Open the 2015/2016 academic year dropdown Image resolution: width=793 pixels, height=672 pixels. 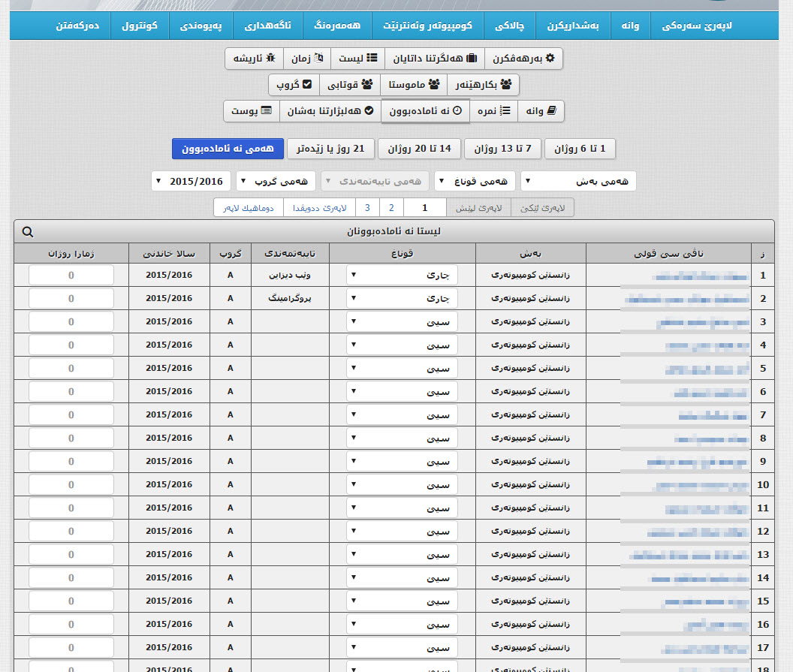[x=191, y=181]
